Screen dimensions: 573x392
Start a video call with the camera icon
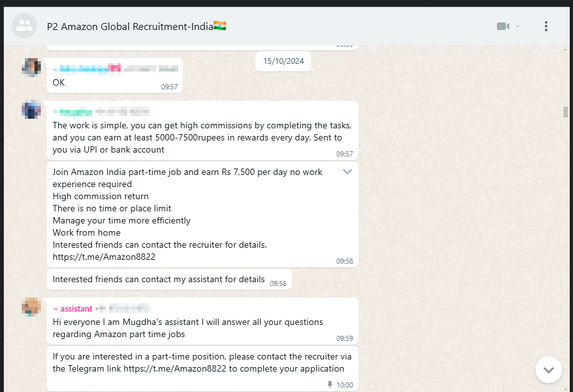pos(503,26)
